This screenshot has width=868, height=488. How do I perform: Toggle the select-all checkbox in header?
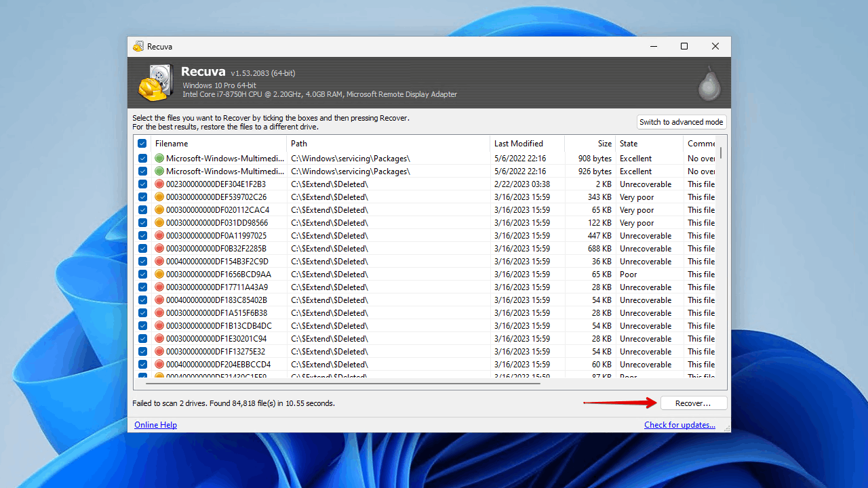pyautogui.click(x=142, y=144)
